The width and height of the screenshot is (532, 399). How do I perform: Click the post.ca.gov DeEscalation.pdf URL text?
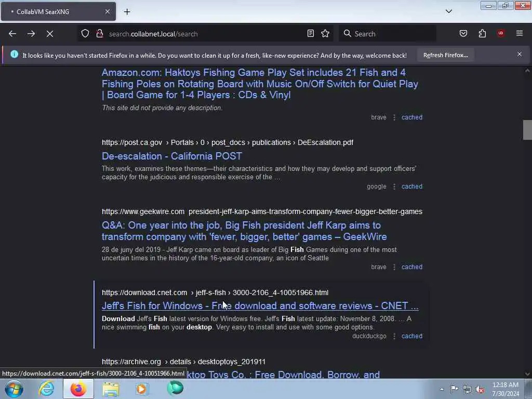(228, 142)
